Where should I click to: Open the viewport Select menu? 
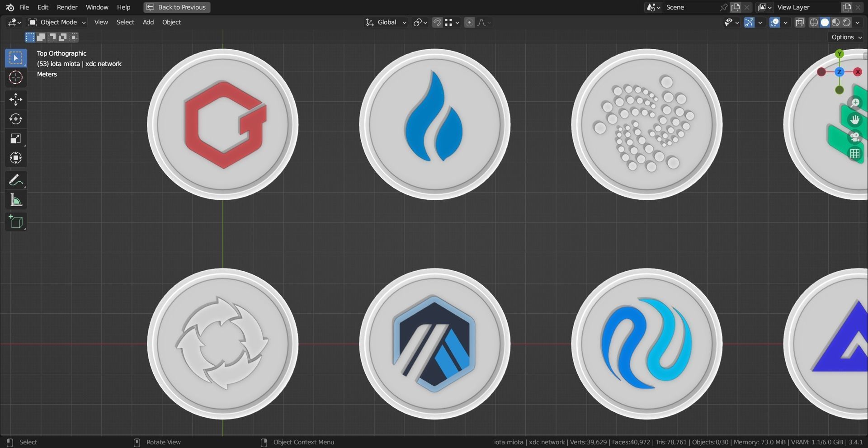(125, 22)
